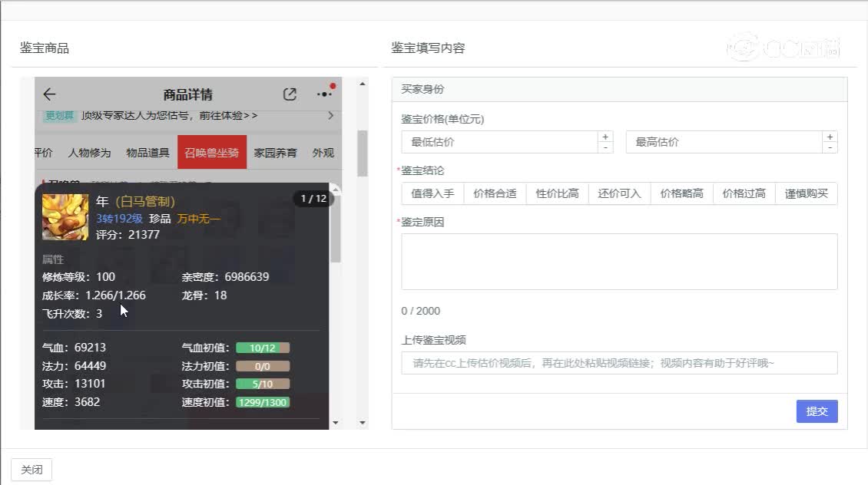868x485 pixels.
Task: Click the video link input under 上传鉴宝视频
Action: pyautogui.click(x=619, y=363)
